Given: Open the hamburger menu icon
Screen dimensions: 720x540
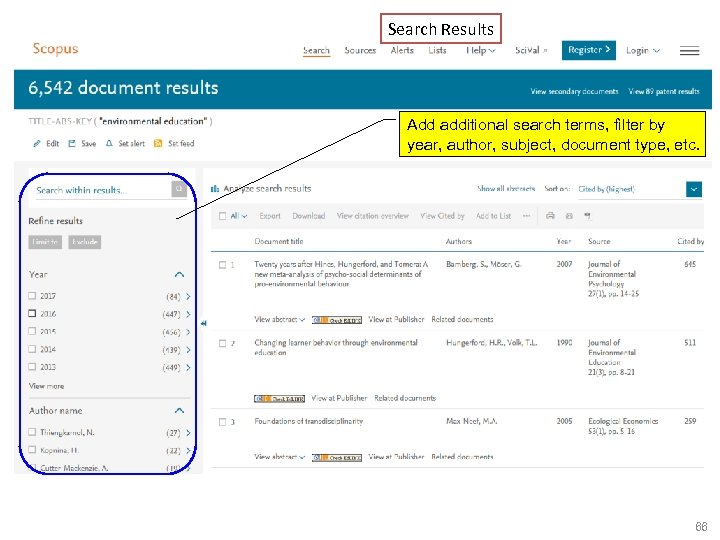Looking at the screenshot, I should pos(689,51).
